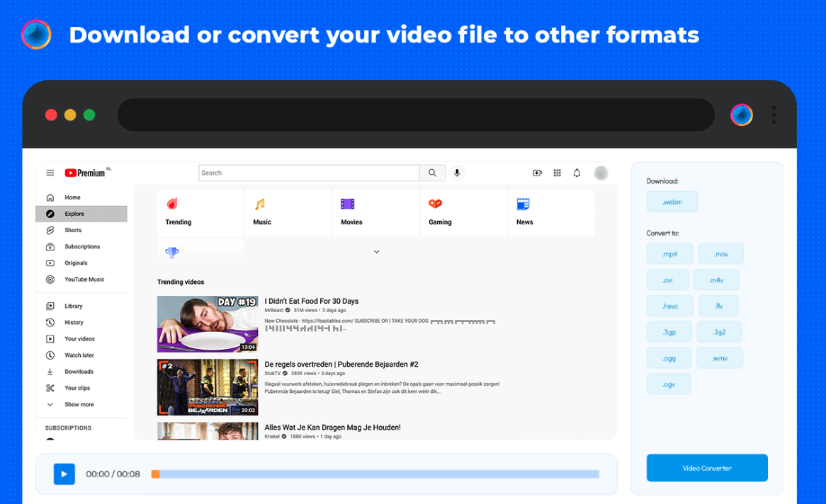Open the Movies category card
This screenshot has height=504, width=826.
375,213
